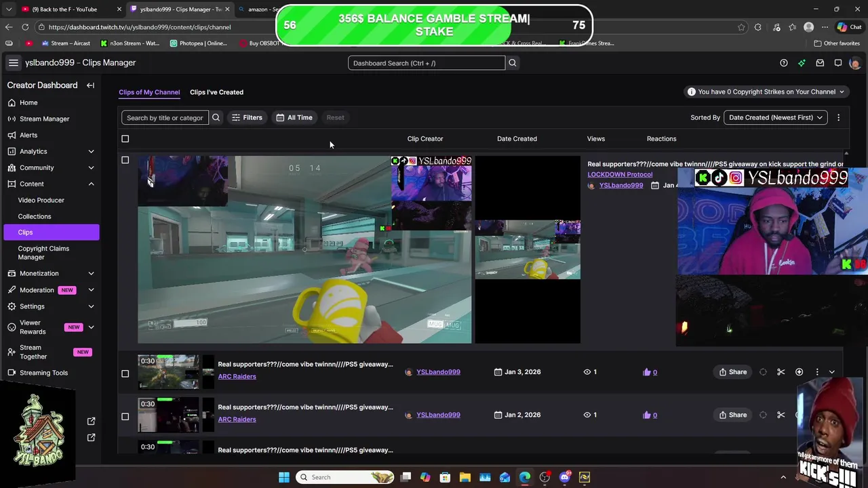Click the Reset filters button
This screenshot has width=868, height=488.
[335, 117]
